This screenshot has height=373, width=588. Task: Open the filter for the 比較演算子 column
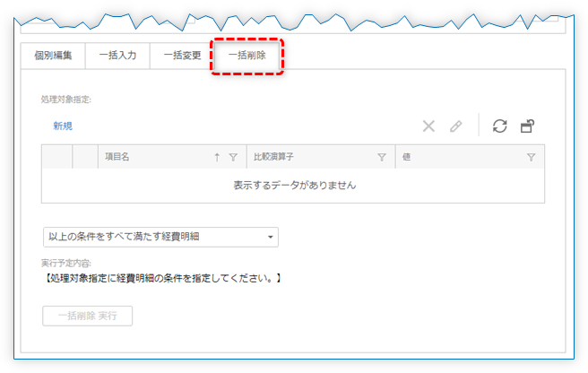coord(382,157)
